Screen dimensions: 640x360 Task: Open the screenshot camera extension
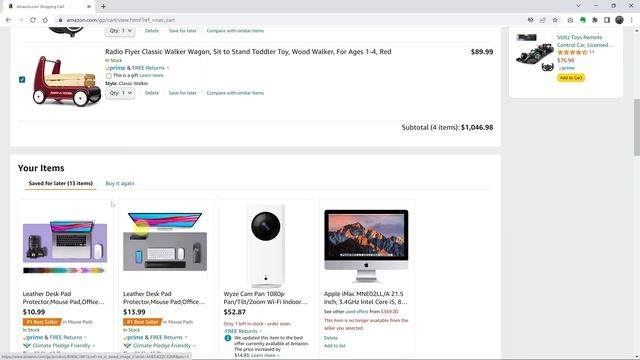(x=570, y=20)
